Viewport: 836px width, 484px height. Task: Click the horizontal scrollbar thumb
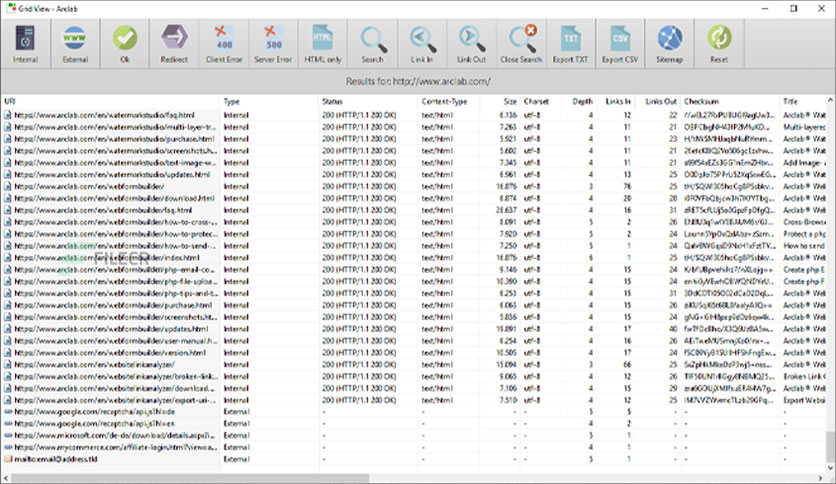(x=190, y=478)
